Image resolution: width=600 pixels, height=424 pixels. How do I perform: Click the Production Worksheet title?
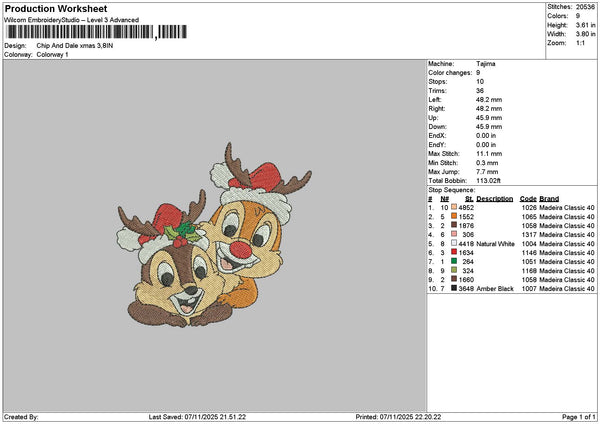[x=55, y=9]
